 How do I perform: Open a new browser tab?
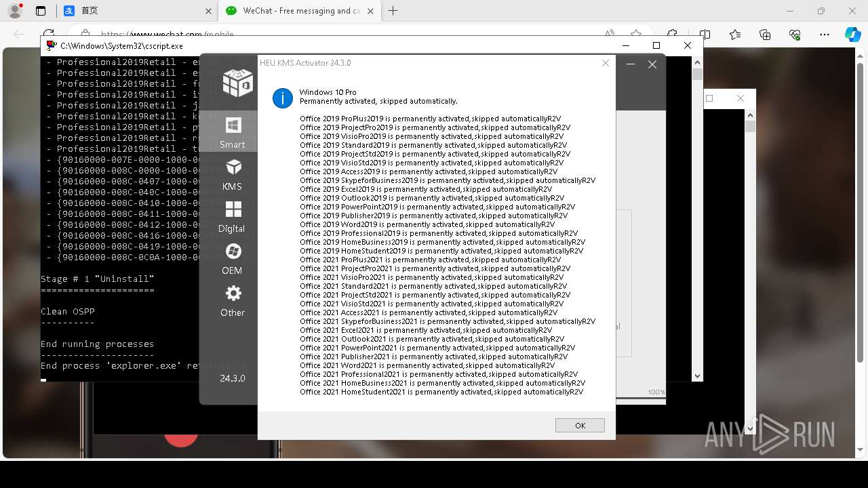pos(393,11)
